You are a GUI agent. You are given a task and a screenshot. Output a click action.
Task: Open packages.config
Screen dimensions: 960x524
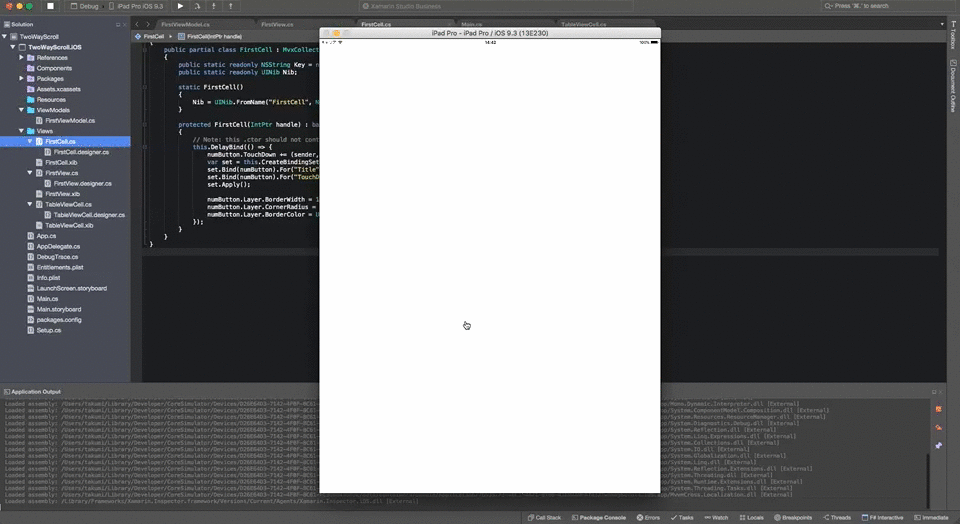54,320
